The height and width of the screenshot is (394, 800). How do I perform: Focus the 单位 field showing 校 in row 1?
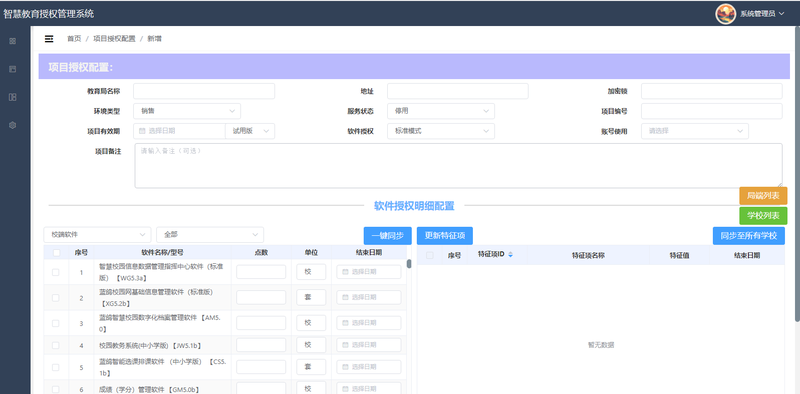click(311, 272)
